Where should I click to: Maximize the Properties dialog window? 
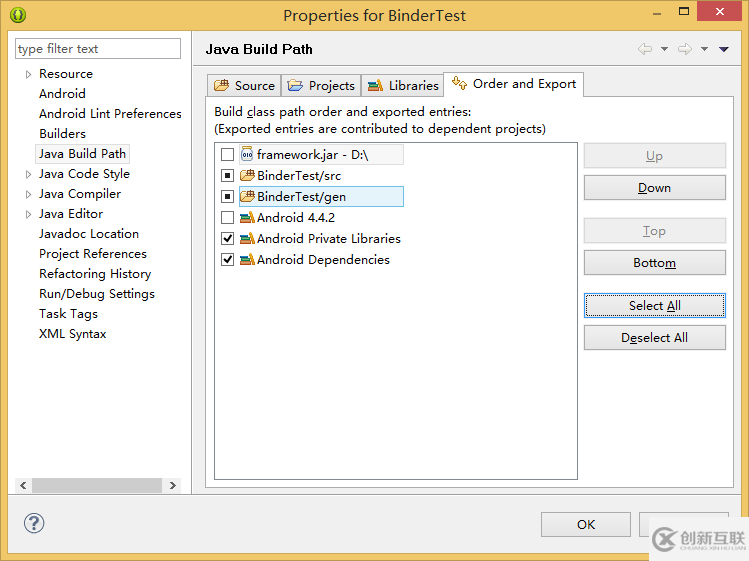(x=684, y=11)
